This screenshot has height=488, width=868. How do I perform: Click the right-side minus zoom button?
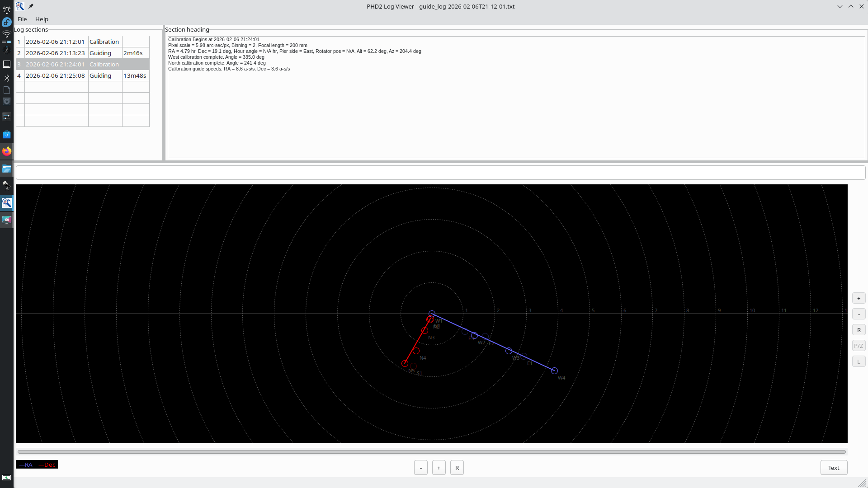[x=859, y=314]
